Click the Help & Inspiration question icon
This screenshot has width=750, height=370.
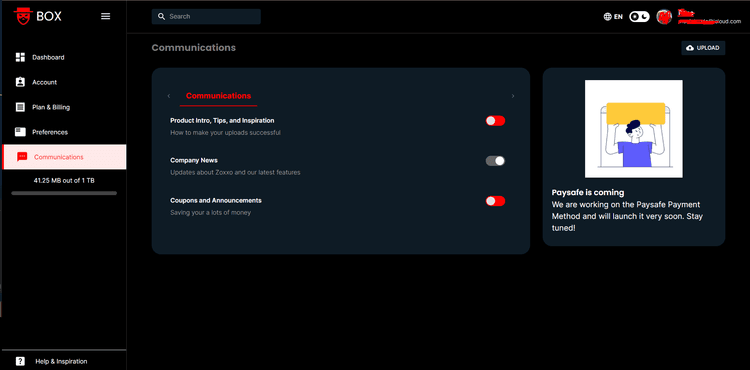coord(20,361)
